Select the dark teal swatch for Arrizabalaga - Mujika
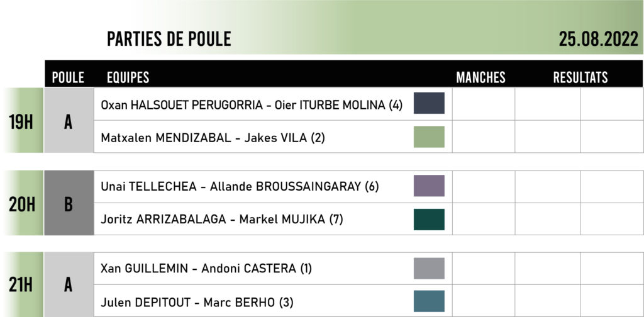Image resolution: width=644 pixels, height=317 pixels. 429,220
